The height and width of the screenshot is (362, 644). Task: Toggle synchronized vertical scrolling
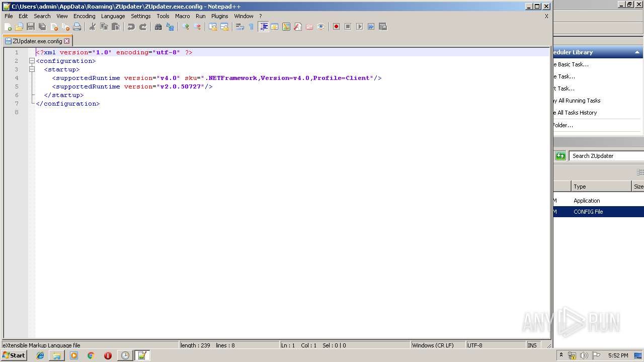tap(213, 27)
